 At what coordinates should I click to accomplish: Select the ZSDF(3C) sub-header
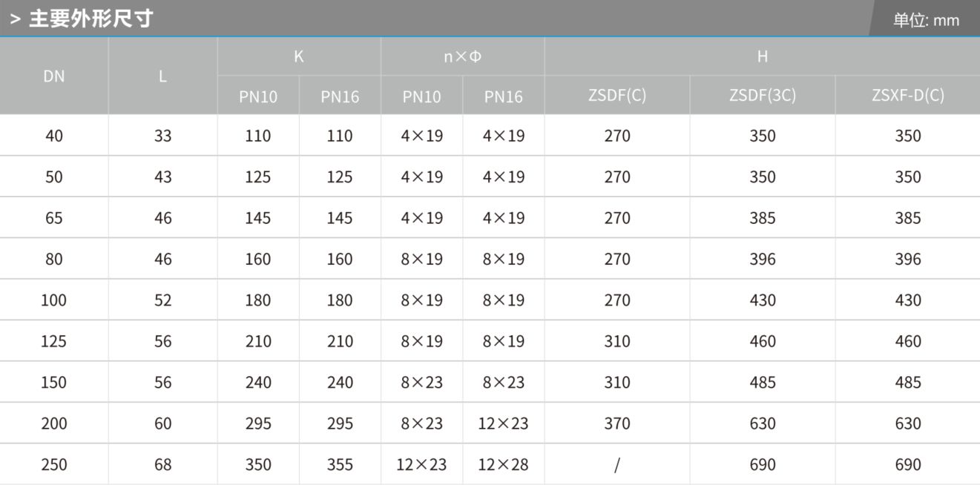tap(763, 95)
